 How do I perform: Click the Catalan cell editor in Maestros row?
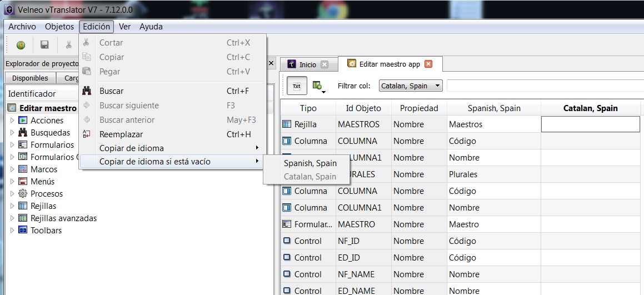tap(591, 124)
